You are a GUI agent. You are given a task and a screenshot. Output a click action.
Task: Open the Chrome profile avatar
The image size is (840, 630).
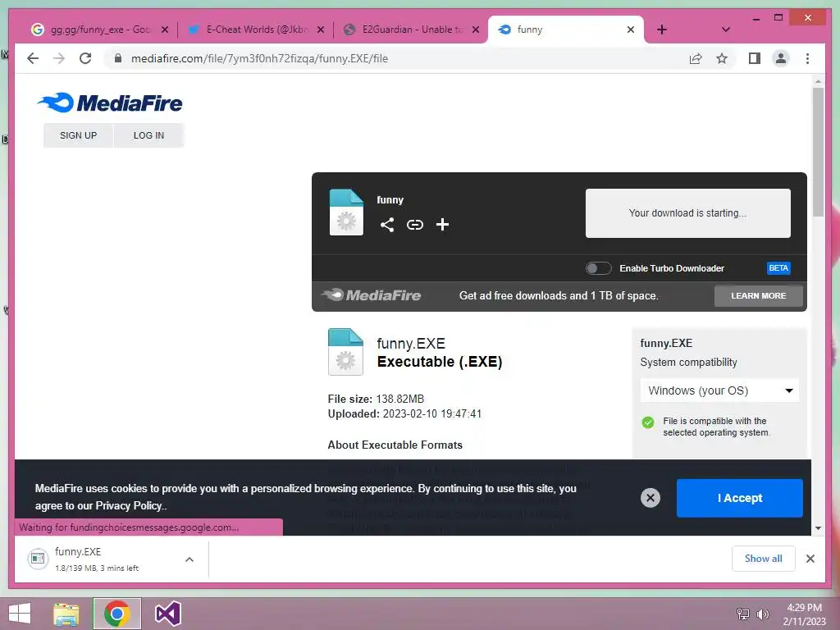click(781, 58)
